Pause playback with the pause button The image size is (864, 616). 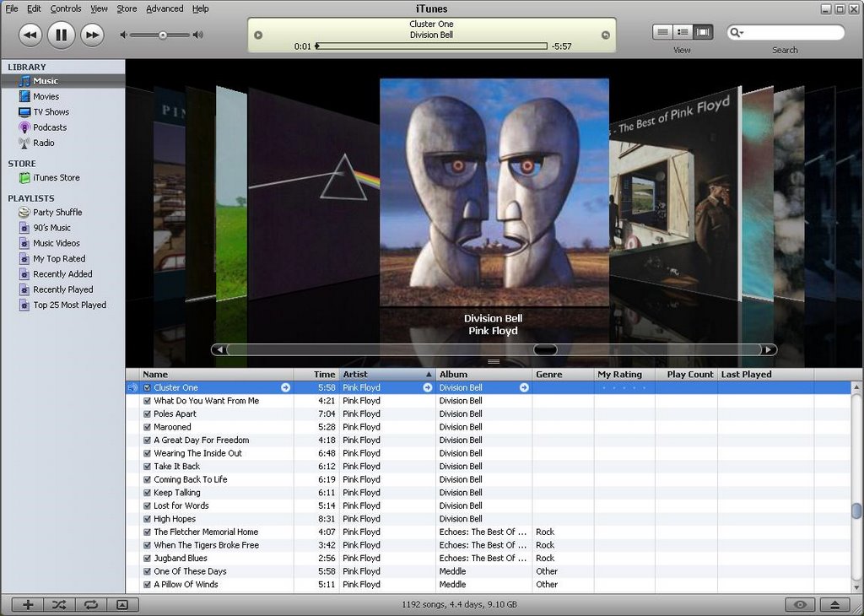(61, 35)
